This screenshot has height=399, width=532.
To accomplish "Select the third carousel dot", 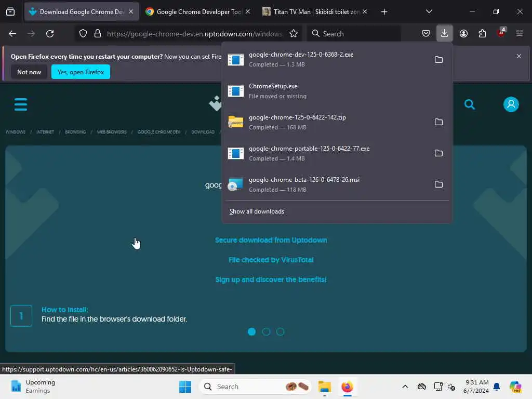I will coord(280,332).
